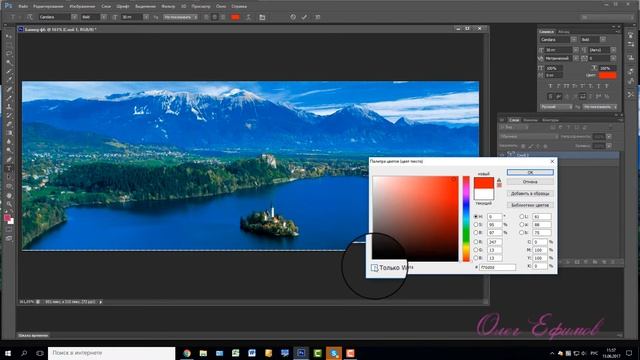Select the R red radio button
The width and height of the screenshot is (640, 360).
476,242
